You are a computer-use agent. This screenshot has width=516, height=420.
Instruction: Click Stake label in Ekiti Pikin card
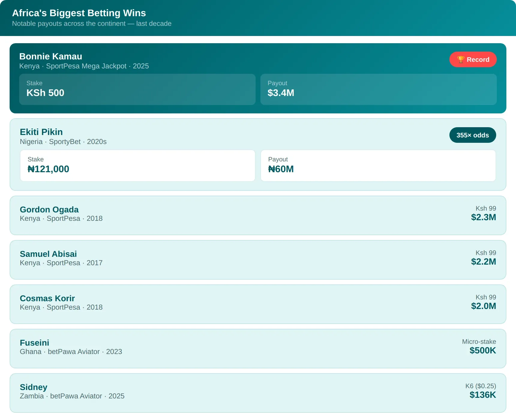(36, 159)
